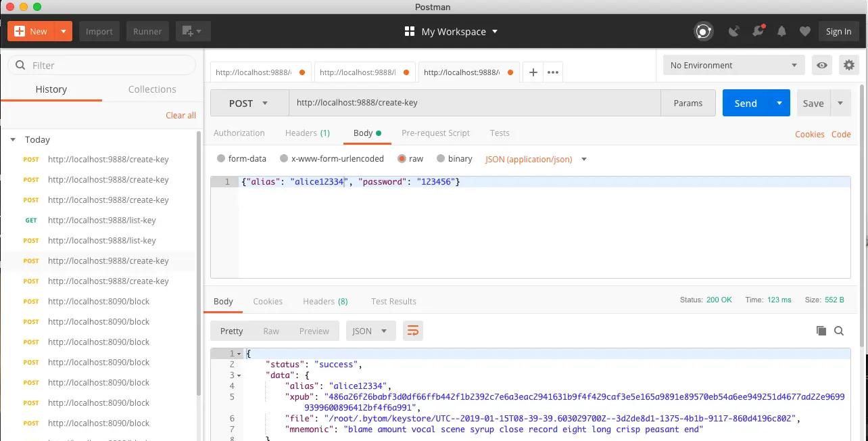Image resolution: width=868 pixels, height=441 pixels.
Task: Select the first localhost:9888 request tab
Action: click(261, 72)
